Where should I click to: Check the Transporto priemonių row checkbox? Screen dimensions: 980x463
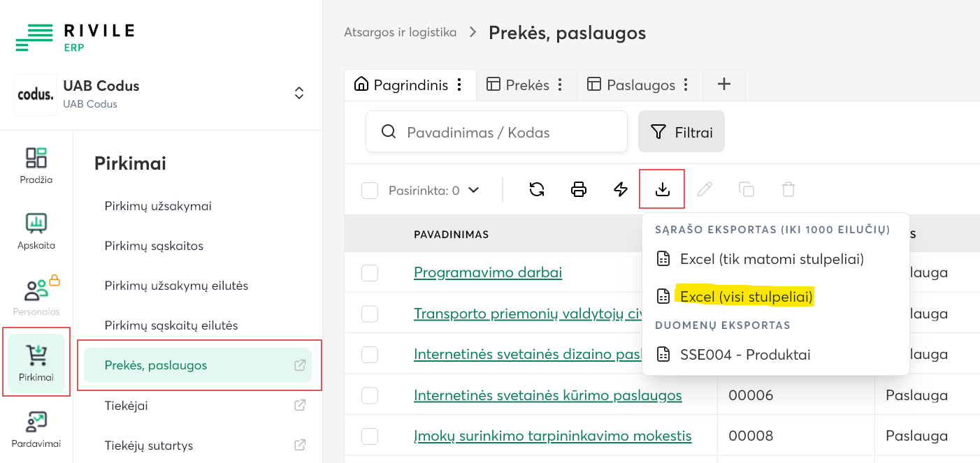pyautogui.click(x=370, y=314)
